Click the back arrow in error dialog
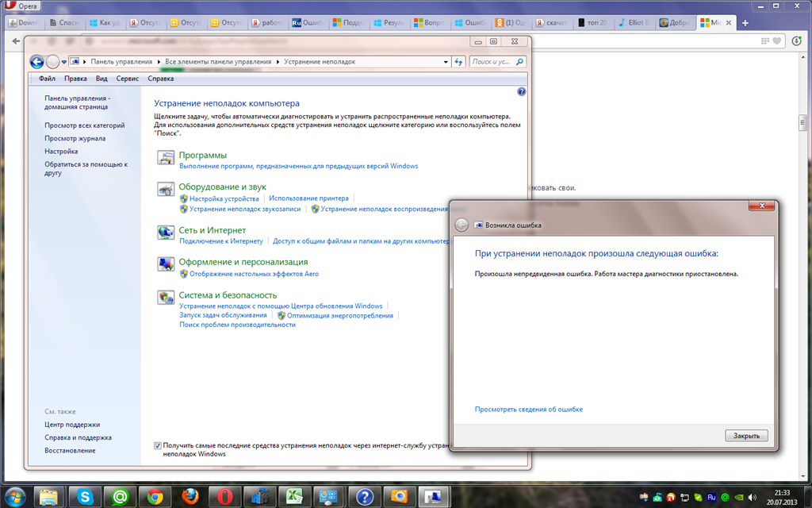The width and height of the screenshot is (812, 508). pos(462,225)
